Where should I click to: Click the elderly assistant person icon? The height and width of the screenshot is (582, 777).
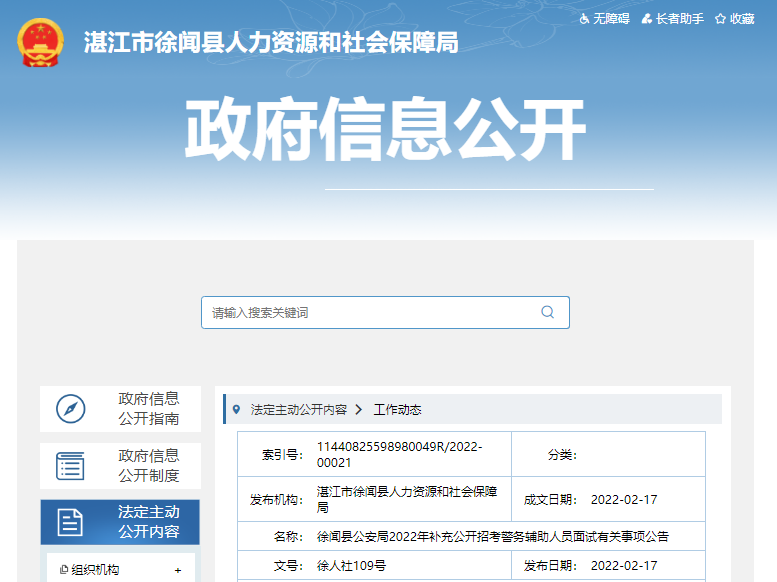[x=648, y=19]
